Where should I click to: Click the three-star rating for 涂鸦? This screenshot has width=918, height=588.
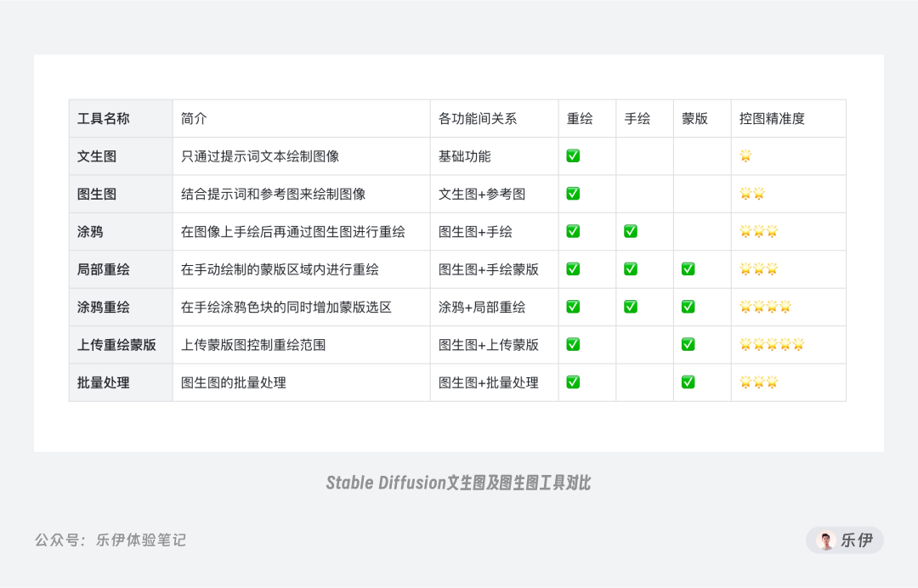[759, 231]
